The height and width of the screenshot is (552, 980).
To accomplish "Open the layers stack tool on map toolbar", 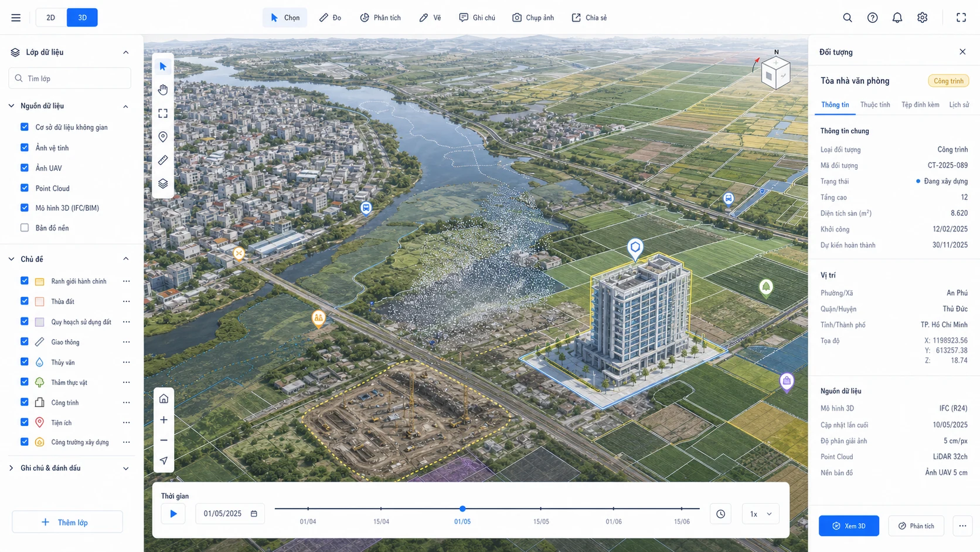I will point(163,184).
